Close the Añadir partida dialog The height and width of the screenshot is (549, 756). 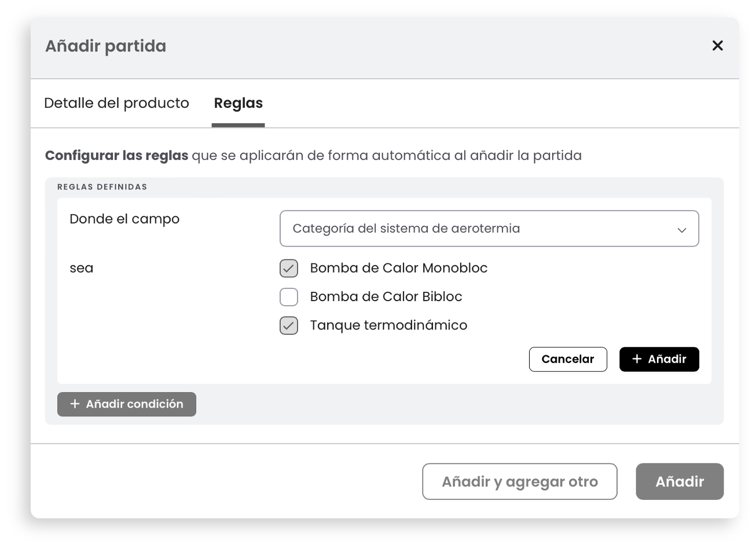tap(717, 46)
